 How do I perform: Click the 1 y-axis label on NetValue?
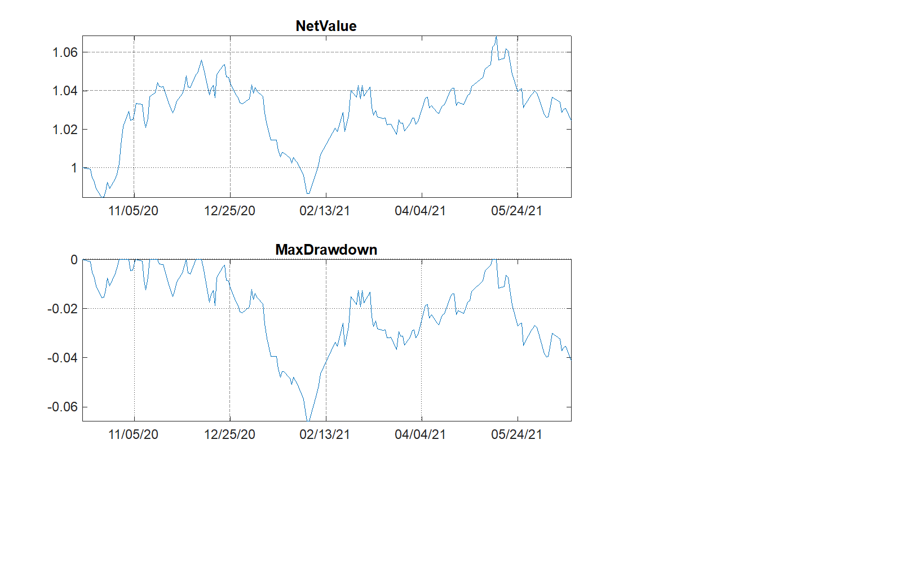74,168
